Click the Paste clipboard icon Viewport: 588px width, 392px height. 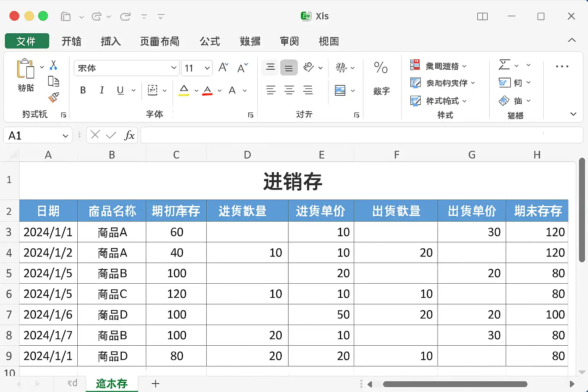[25, 69]
